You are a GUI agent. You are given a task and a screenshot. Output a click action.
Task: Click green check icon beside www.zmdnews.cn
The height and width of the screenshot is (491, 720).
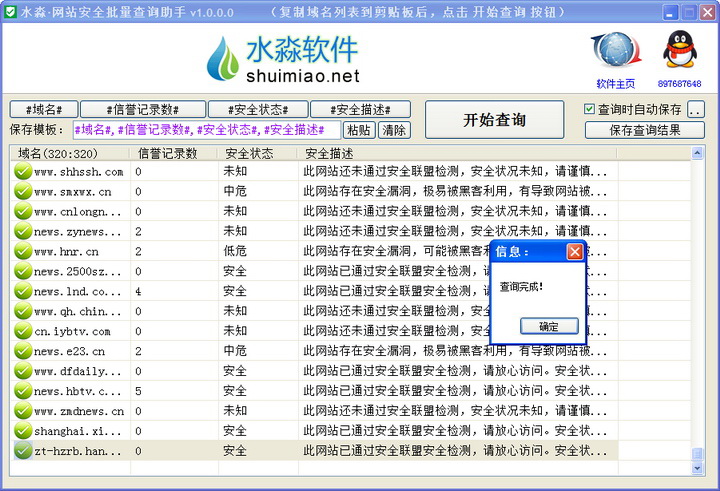[23, 411]
